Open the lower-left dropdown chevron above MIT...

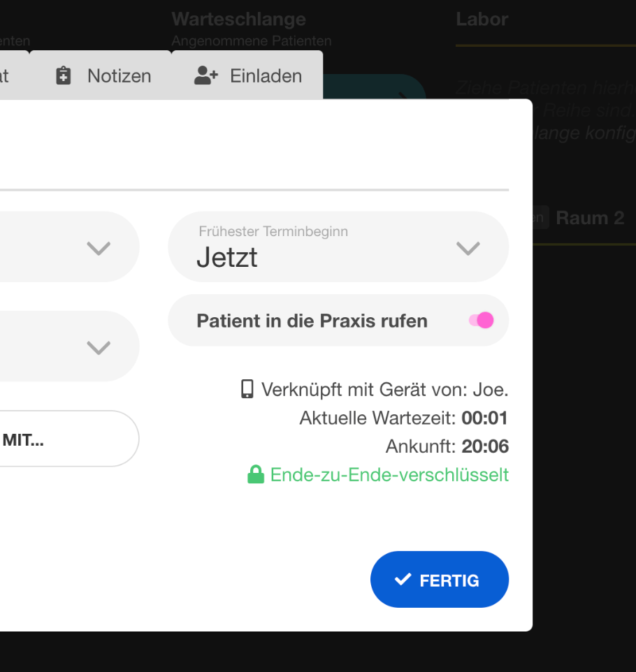(99, 347)
